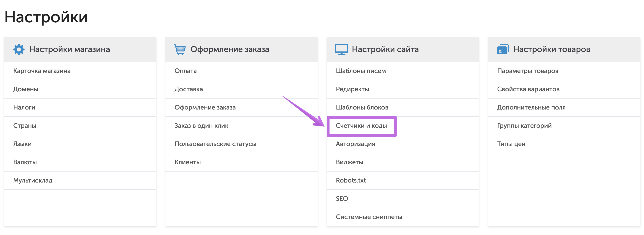The image size is (644, 235).
Task: Open Дополнительные поля settings
Action: [531, 107]
